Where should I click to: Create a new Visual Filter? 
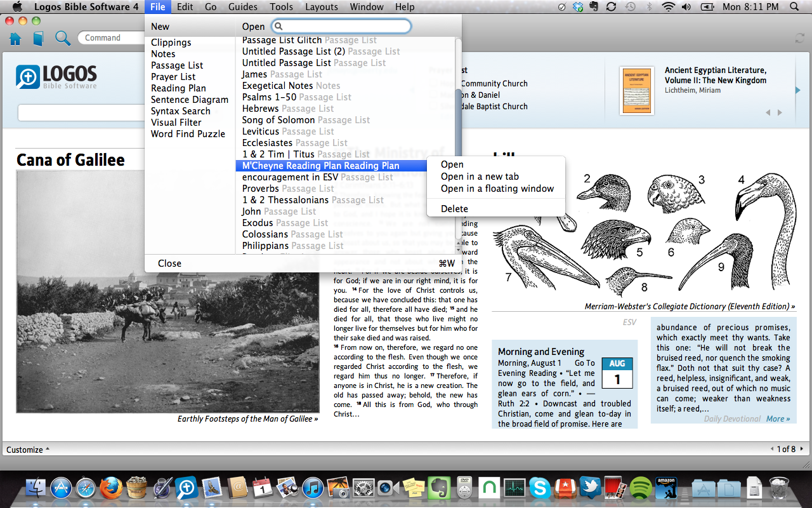point(176,123)
